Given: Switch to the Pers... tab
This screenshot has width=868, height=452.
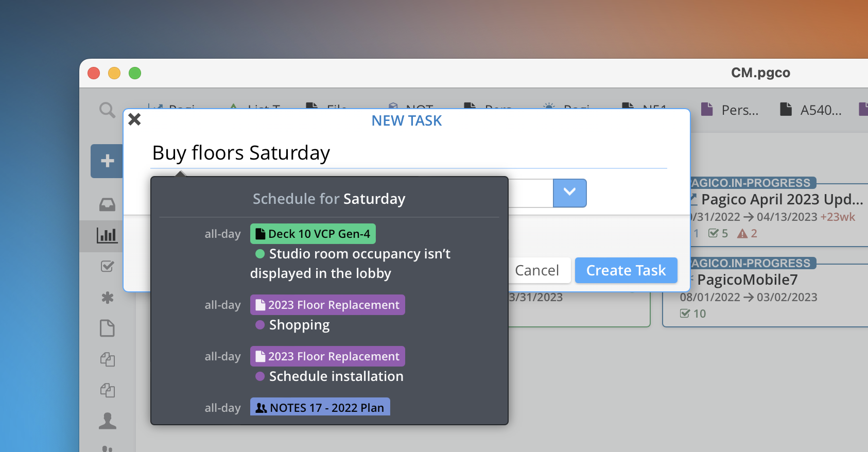Looking at the screenshot, I should pos(730,110).
